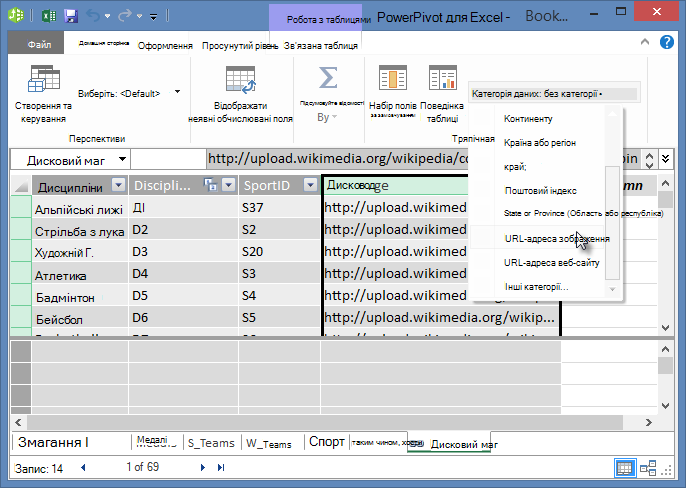Image resolution: width=686 pixels, height=488 pixels.
Task: Switch to diagram view icon
Action: 648,468
